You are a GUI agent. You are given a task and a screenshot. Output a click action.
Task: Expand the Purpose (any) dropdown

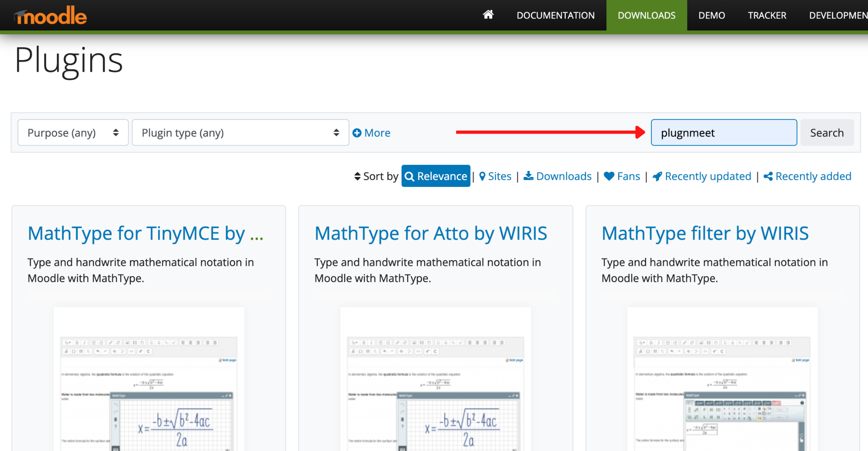pyautogui.click(x=73, y=133)
